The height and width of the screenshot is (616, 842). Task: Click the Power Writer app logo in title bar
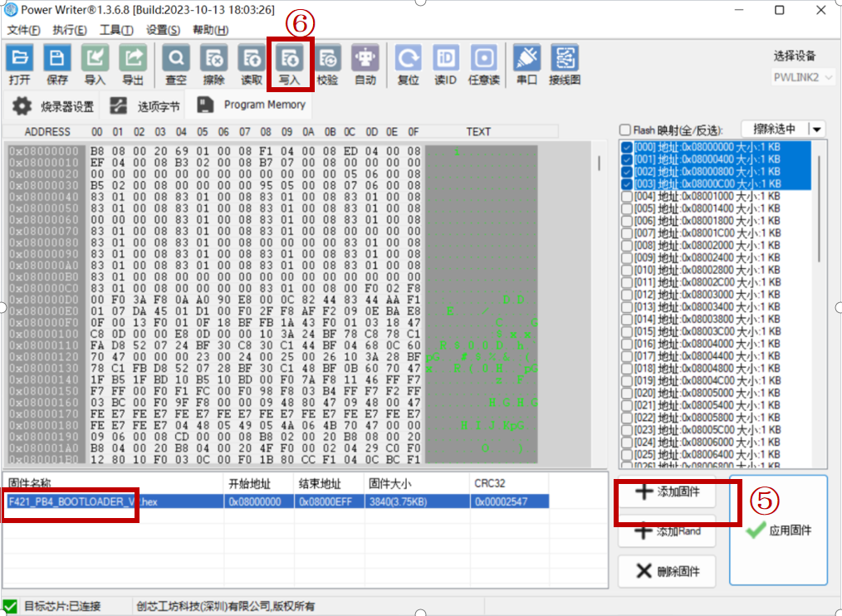(x=10, y=10)
